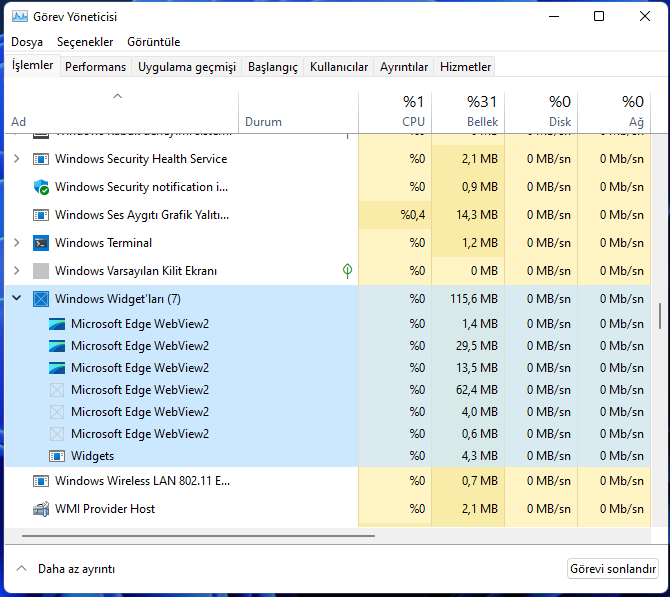Sort processes by Disk column
The image size is (670, 597).
[541, 112]
